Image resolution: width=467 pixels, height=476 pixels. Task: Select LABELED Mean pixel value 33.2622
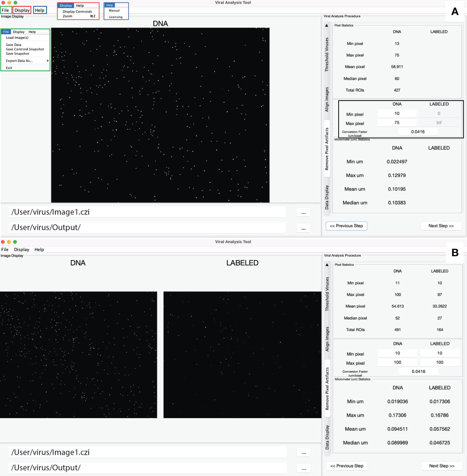pos(440,306)
